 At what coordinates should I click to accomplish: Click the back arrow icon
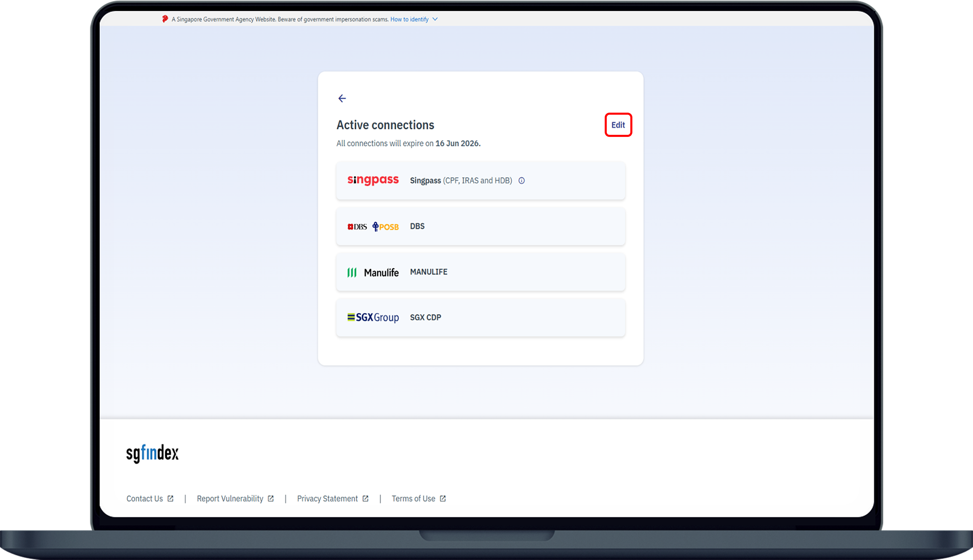click(342, 99)
